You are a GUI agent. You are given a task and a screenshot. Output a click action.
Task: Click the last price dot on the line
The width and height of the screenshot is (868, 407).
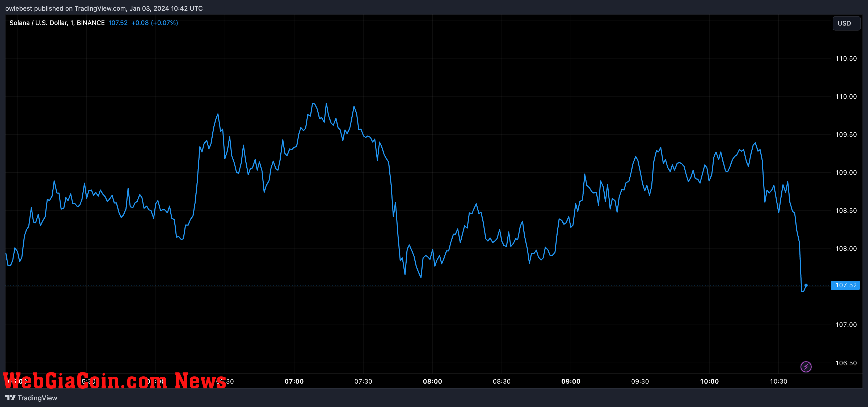(806, 285)
